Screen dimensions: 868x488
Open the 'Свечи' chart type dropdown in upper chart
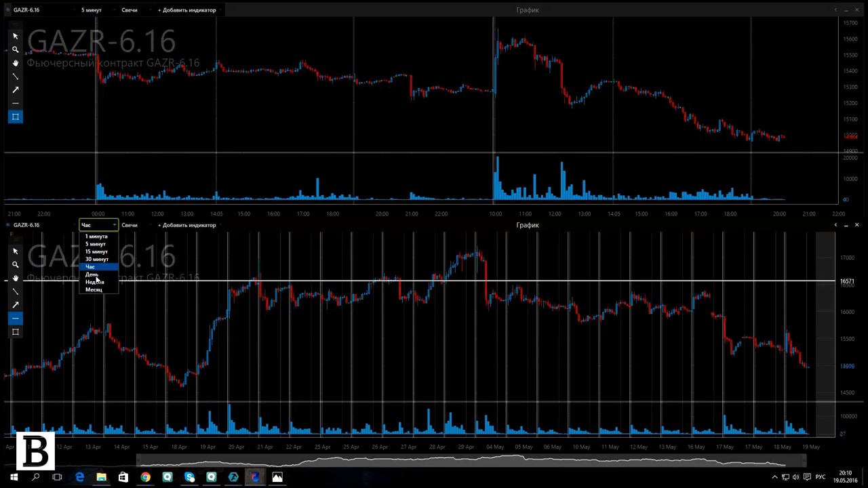coord(136,10)
